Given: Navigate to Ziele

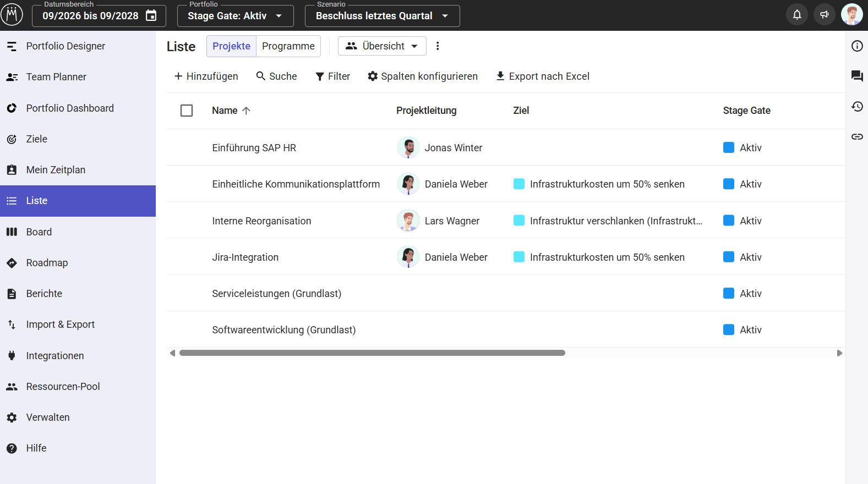Looking at the screenshot, I should (78, 139).
